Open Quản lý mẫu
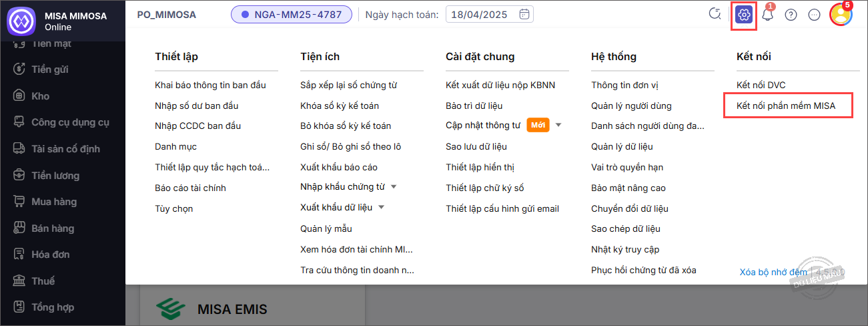This screenshot has height=326, width=868. point(326,228)
